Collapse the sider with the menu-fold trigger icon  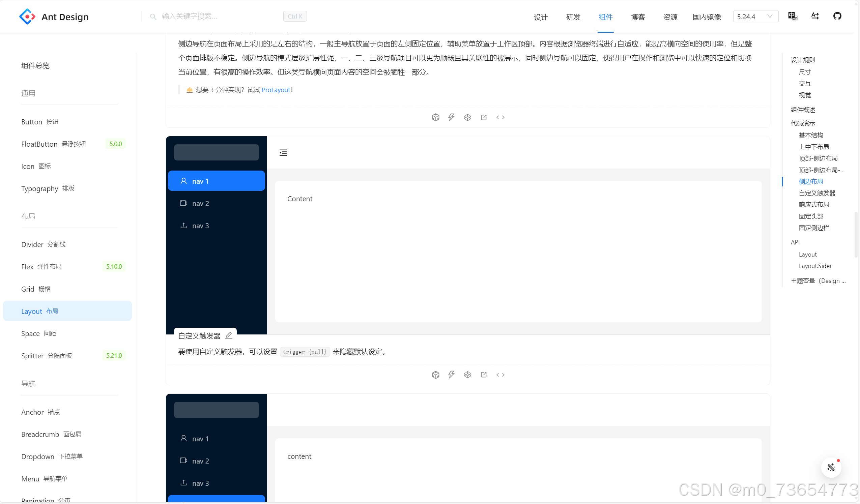coord(283,152)
